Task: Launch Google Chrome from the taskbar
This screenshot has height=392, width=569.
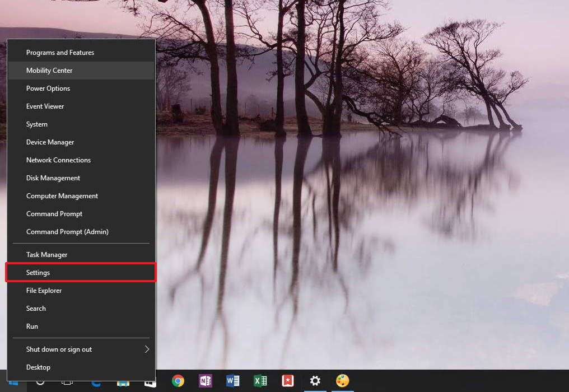Action: click(x=178, y=381)
